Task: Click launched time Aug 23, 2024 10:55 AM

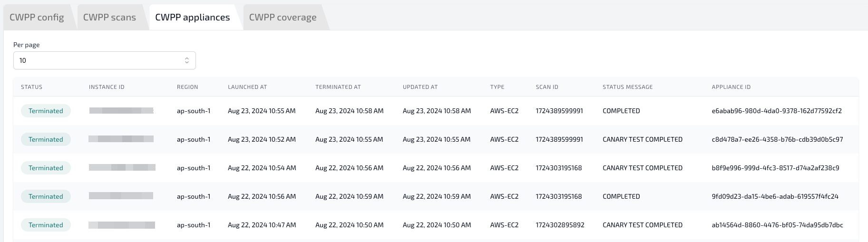Action: [262, 111]
